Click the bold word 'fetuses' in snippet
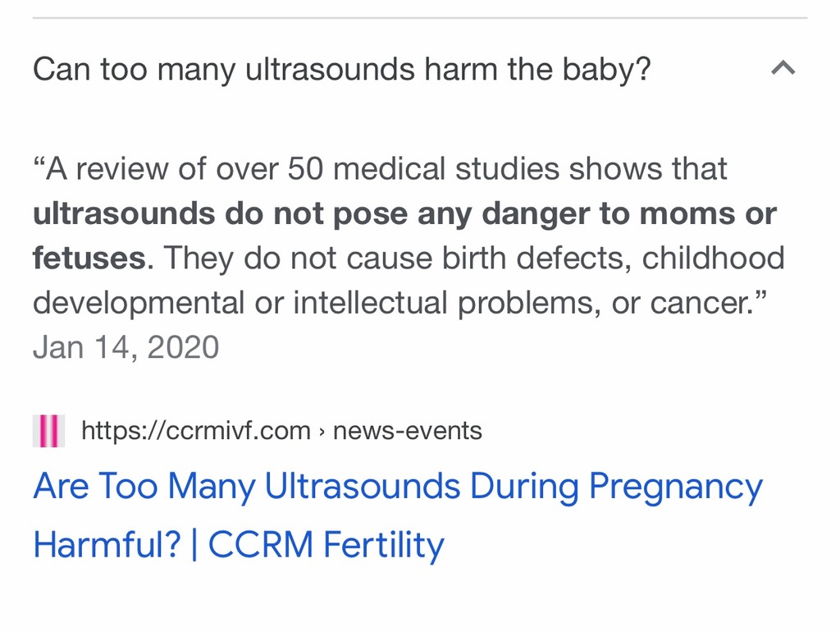This screenshot has height=632, width=840. pos(89,259)
